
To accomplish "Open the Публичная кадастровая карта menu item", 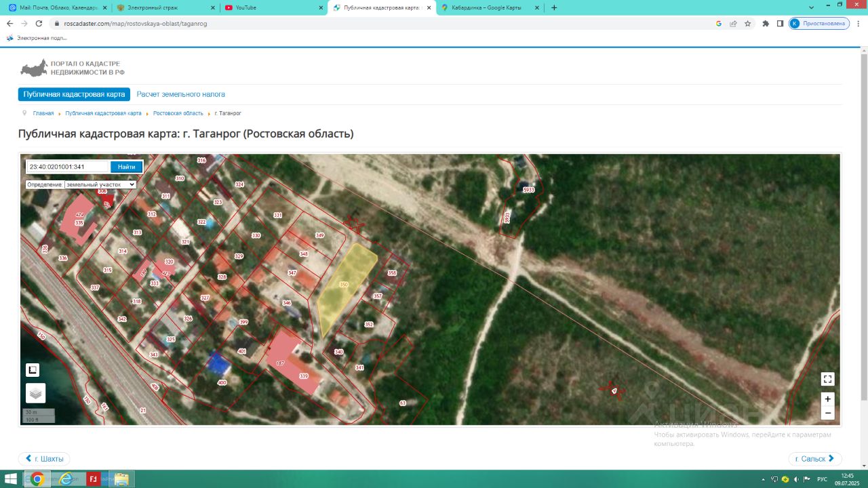I will (x=74, y=94).
